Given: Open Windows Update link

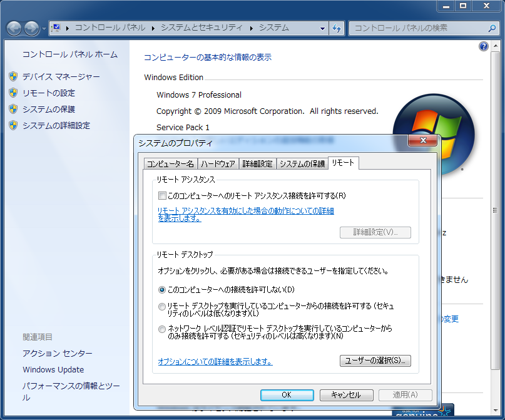Looking at the screenshot, I should [x=53, y=369].
